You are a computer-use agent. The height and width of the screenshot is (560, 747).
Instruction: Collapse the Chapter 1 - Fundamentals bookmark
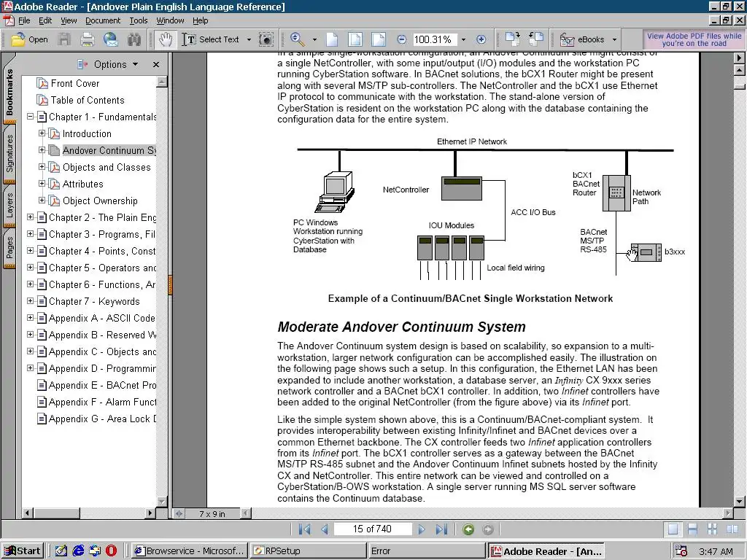pos(30,117)
